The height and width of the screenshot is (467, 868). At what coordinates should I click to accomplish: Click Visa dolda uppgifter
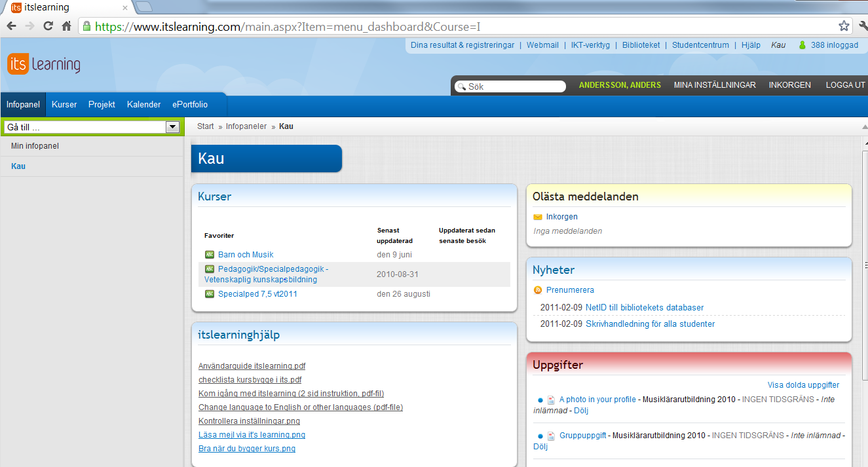coord(803,385)
